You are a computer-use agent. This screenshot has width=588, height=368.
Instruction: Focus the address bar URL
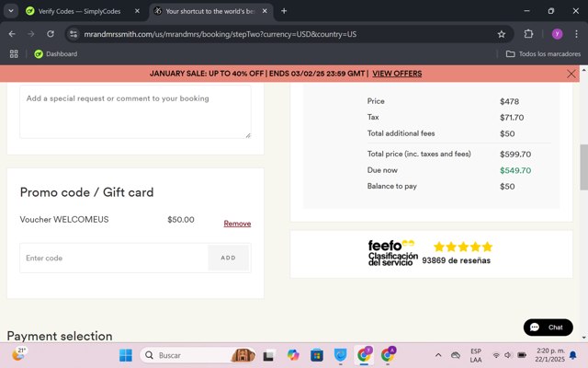click(220, 34)
